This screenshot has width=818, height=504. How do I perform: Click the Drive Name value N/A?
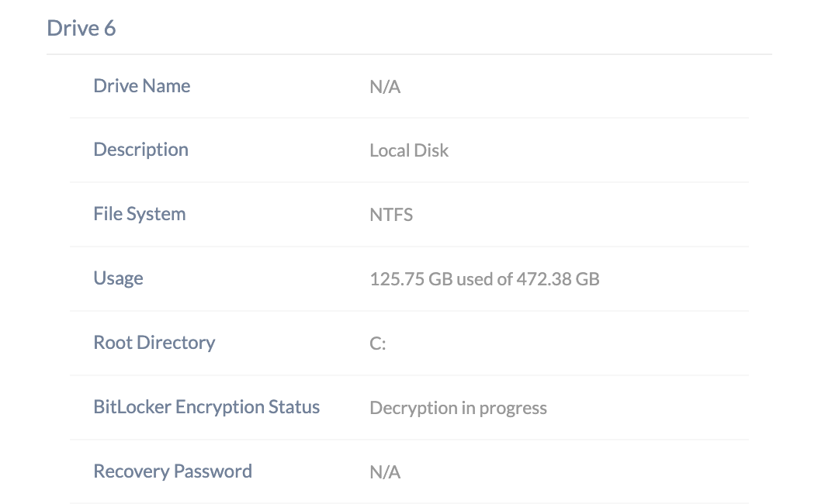(x=385, y=87)
